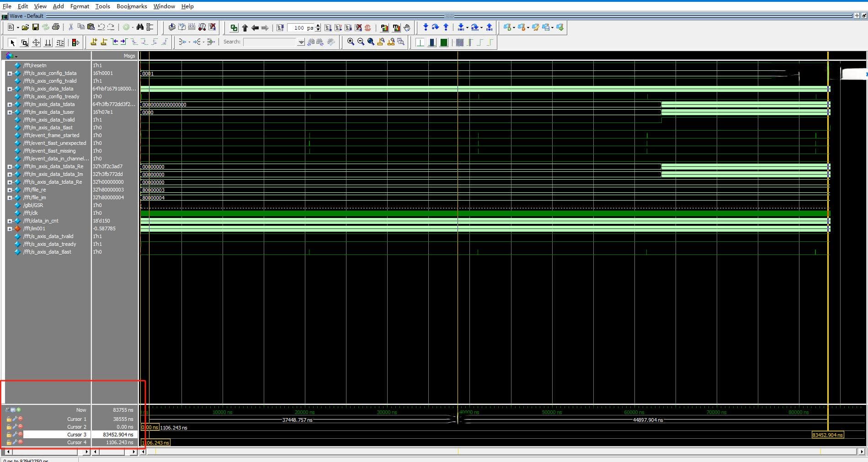Viewport: 868px width, 462px height.
Task: Open the Format menu
Action: point(80,6)
